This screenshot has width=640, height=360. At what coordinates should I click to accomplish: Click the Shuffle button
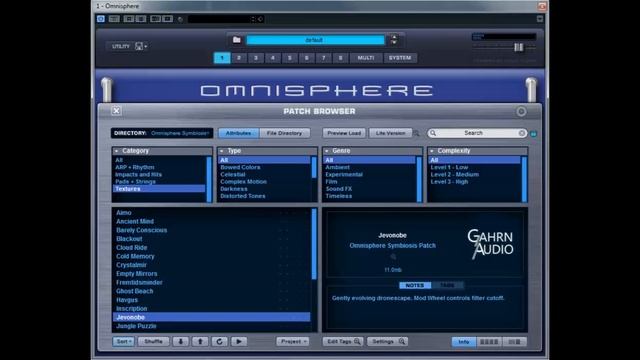tap(153, 341)
